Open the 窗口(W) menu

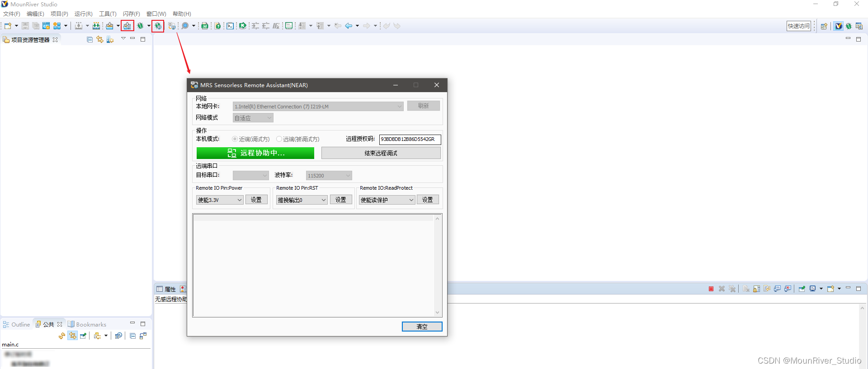[x=156, y=14]
